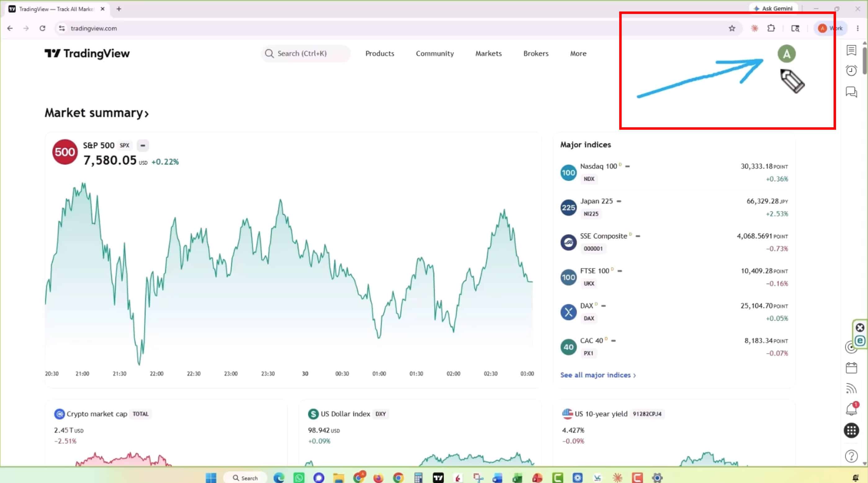
Task: Open the user profile avatar A menu
Action: point(786,54)
